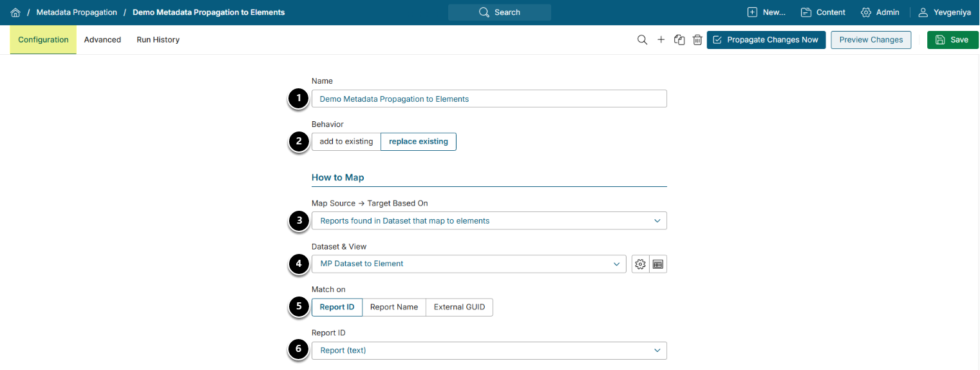Match on External GUID option

[459, 307]
